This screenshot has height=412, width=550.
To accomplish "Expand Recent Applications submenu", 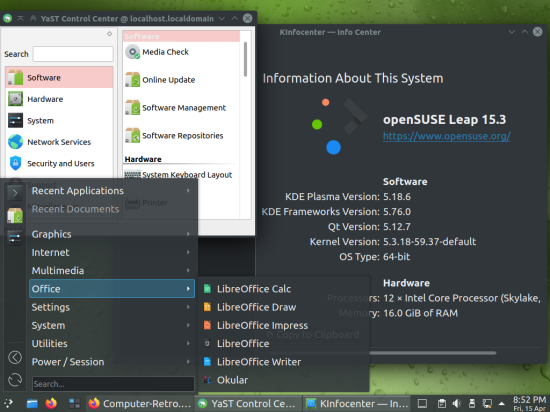I will (x=112, y=191).
